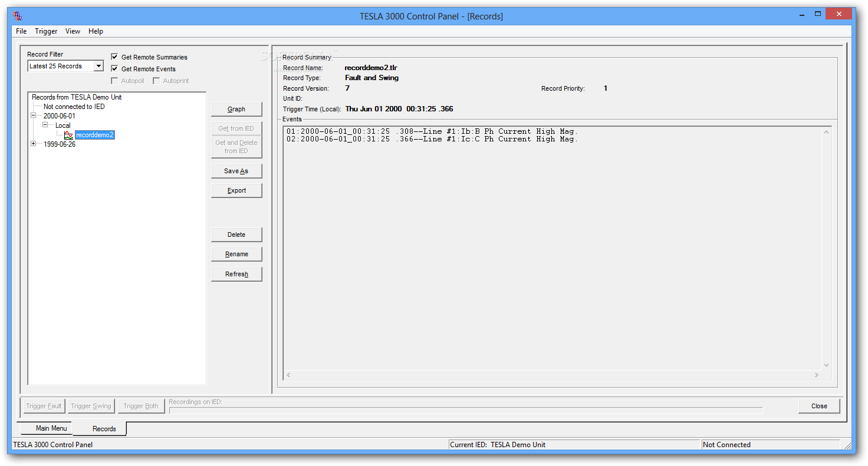Expand the 1999-06-26 tree node
868x466 pixels.
tap(34, 144)
